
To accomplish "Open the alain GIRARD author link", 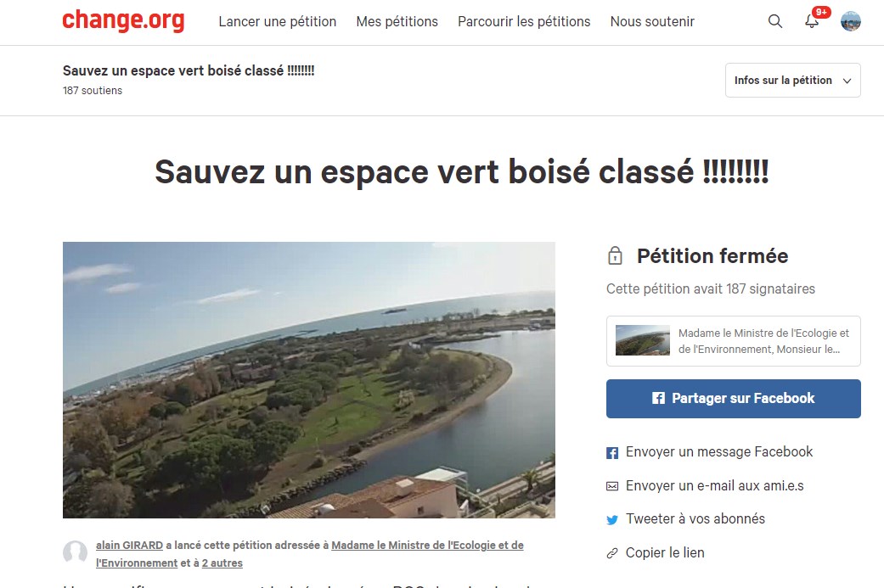I will 129,546.
